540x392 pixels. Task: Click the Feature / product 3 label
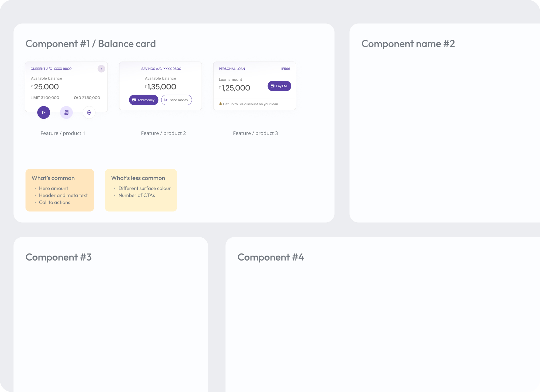[x=255, y=133]
